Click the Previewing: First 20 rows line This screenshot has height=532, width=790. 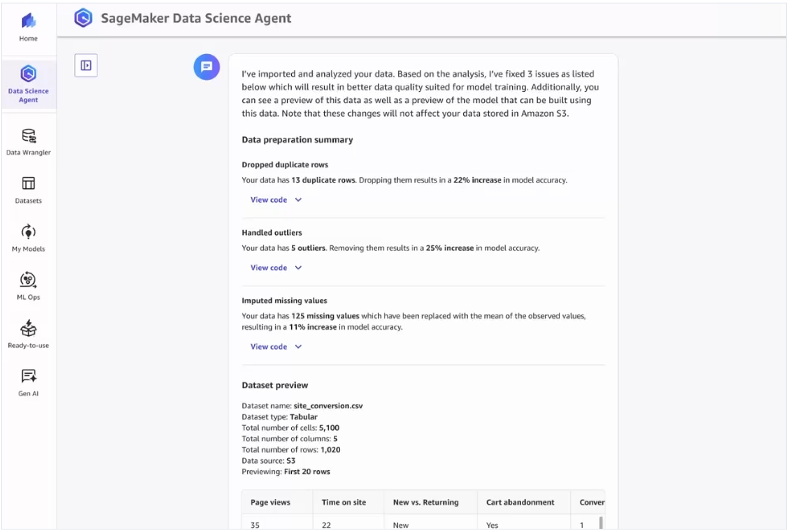[286, 472]
